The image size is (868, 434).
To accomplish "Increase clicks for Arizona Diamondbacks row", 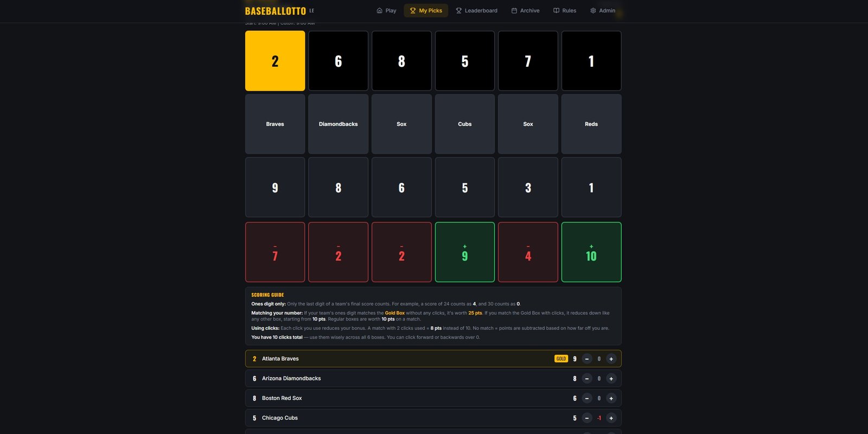I will coord(611,379).
